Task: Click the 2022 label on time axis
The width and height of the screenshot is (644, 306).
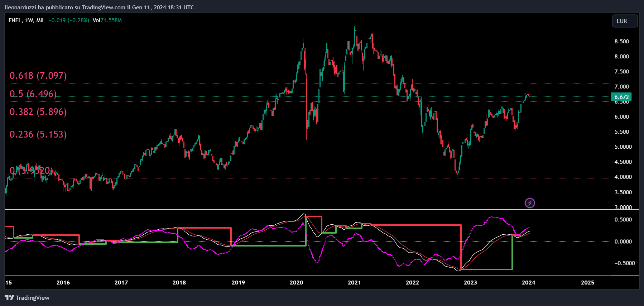Action: click(x=413, y=283)
